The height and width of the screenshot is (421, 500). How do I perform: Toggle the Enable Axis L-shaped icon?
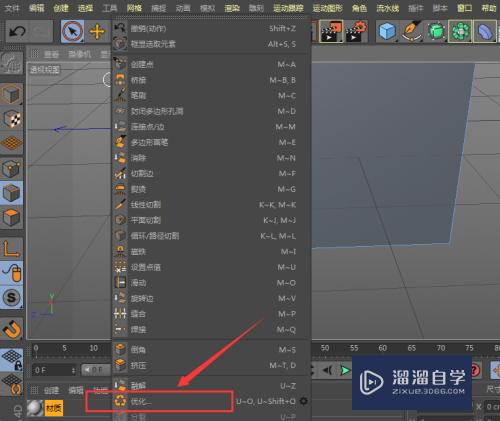point(12,248)
